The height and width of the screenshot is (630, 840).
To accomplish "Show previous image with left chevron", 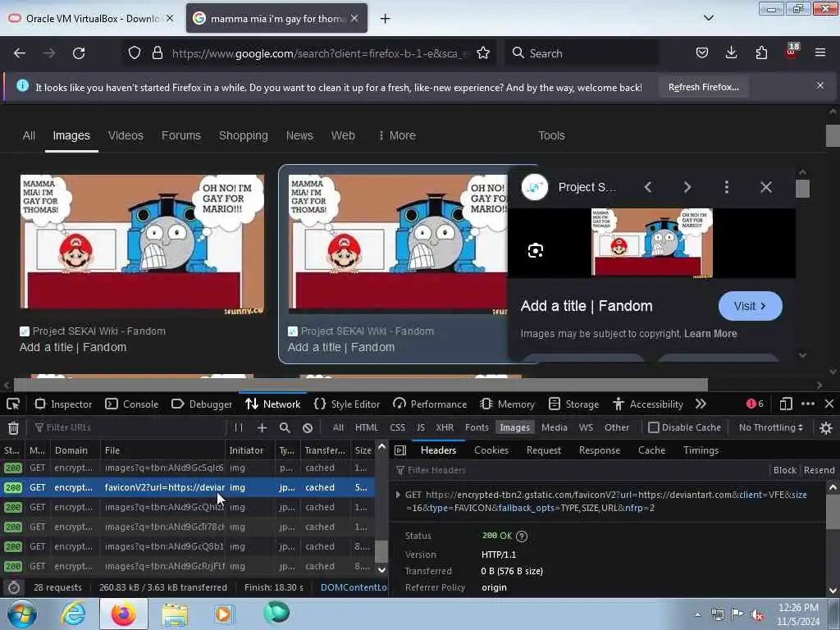I will pyautogui.click(x=648, y=187).
